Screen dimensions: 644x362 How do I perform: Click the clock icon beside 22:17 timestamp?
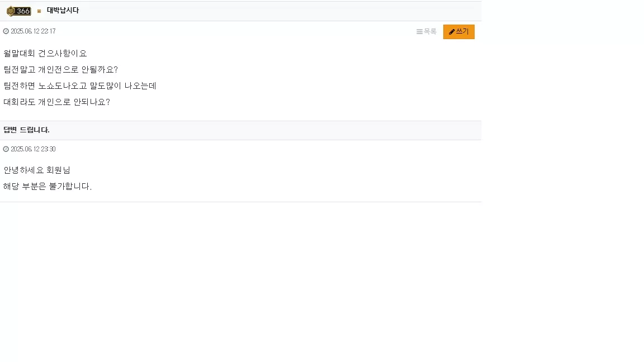[6, 31]
